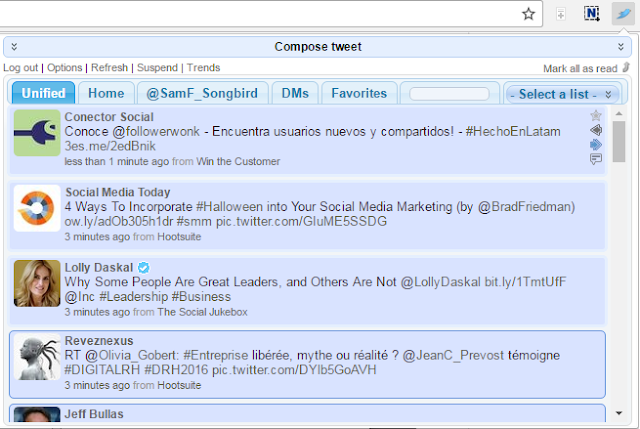Open the #Entreprise hashtag
This screenshot has height=429, width=640.
(x=216, y=355)
